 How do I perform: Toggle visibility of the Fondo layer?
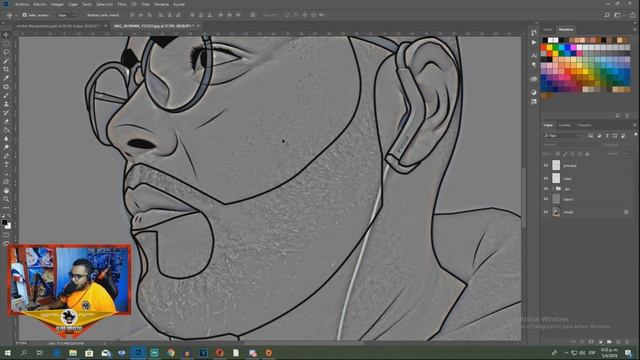pyautogui.click(x=546, y=212)
